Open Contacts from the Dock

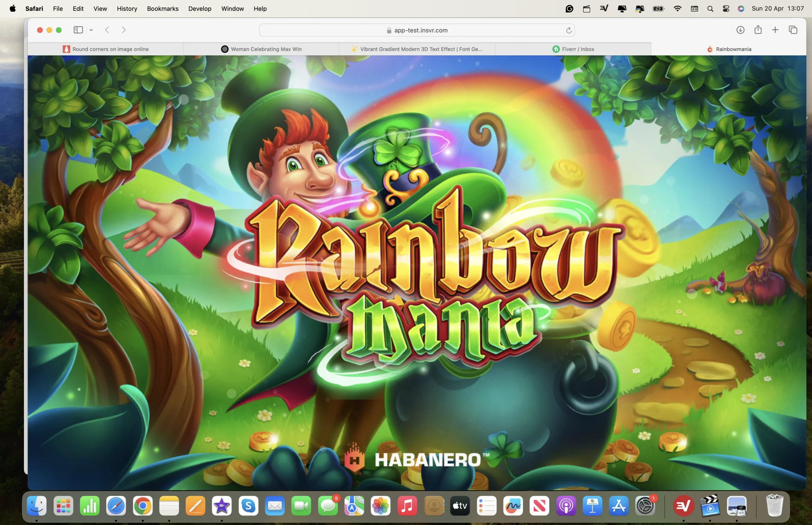[x=434, y=506]
